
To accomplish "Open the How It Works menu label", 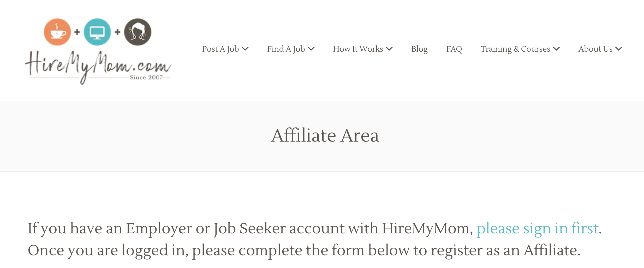I will 358,49.
